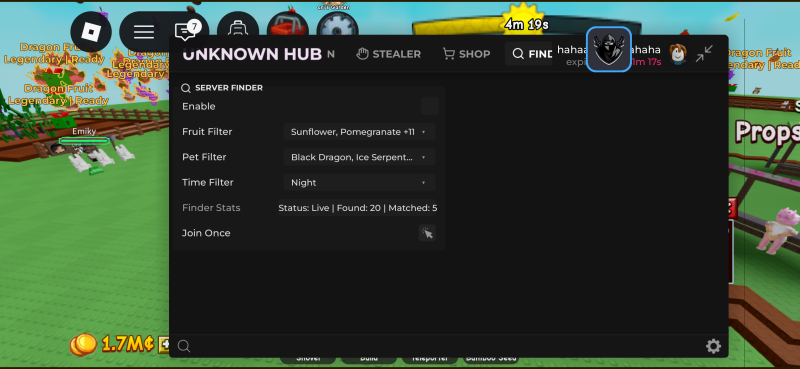Click the Fruit Filter label
The height and width of the screenshot is (369, 800).
[207, 132]
